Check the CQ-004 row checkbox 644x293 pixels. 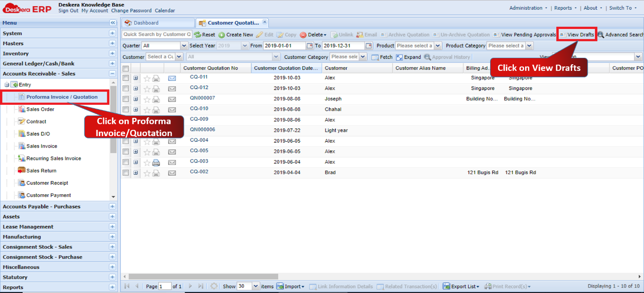click(x=125, y=141)
